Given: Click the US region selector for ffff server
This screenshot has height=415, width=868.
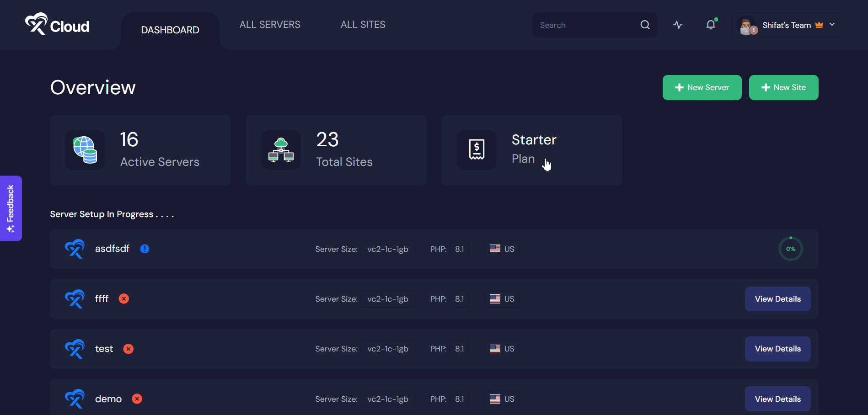Looking at the screenshot, I should tap(502, 298).
